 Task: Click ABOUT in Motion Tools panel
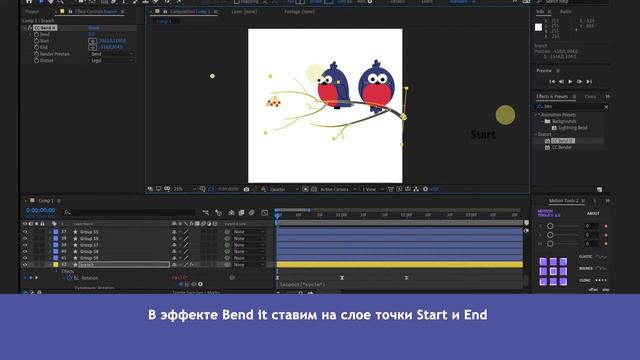tap(593, 213)
